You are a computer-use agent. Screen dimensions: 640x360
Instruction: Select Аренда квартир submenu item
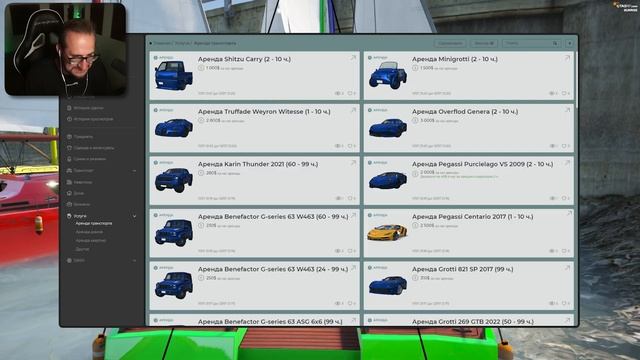click(x=91, y=240)
